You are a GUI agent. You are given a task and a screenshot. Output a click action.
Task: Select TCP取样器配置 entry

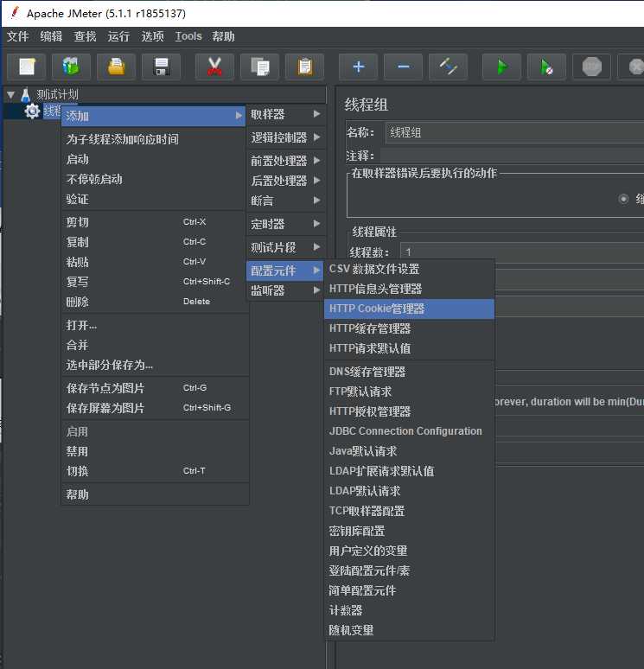pos(409,511)
